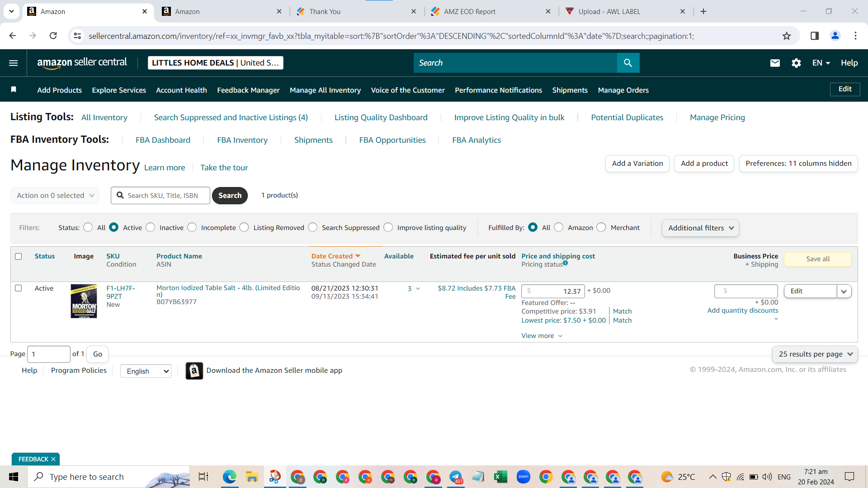The width and height of the screenshot is (868, 488).
Task: Click the Amazon Seller mobile app icon
Action: (194, 371)
